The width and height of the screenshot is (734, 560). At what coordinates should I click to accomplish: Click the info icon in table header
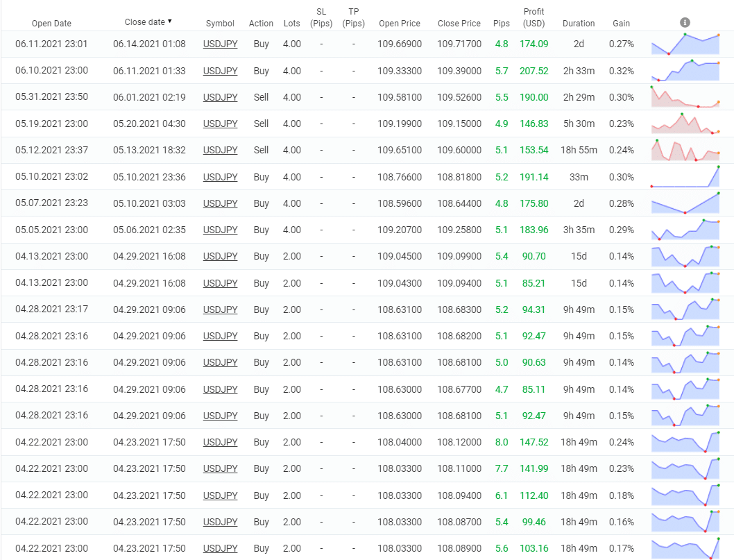tap(685, 22)
